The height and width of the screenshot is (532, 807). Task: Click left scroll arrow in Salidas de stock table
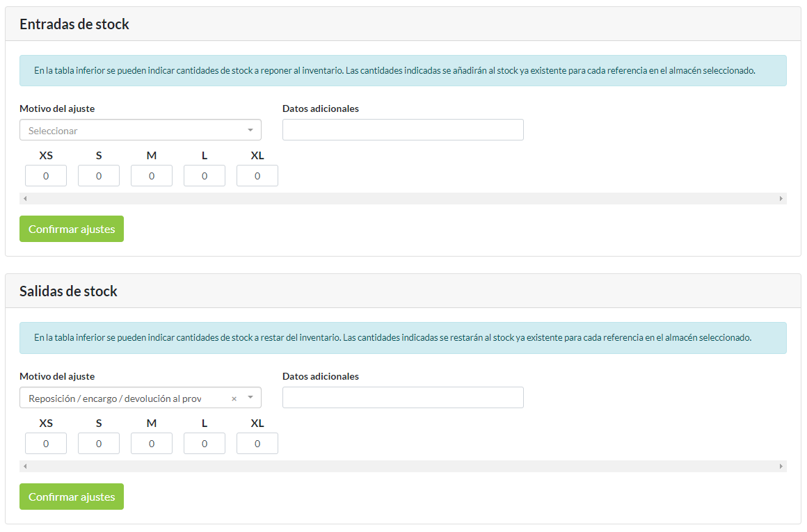25,467
